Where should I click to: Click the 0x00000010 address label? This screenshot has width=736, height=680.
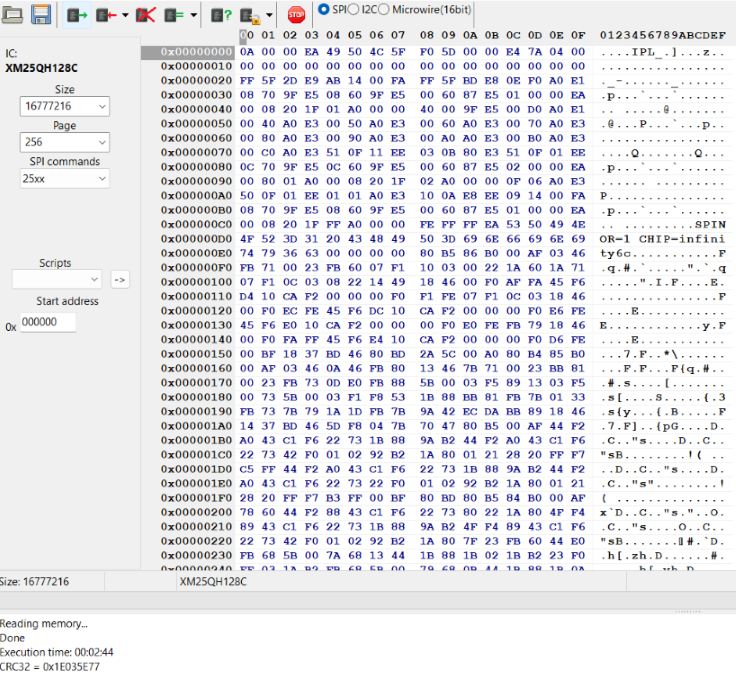tap(196, 66)
